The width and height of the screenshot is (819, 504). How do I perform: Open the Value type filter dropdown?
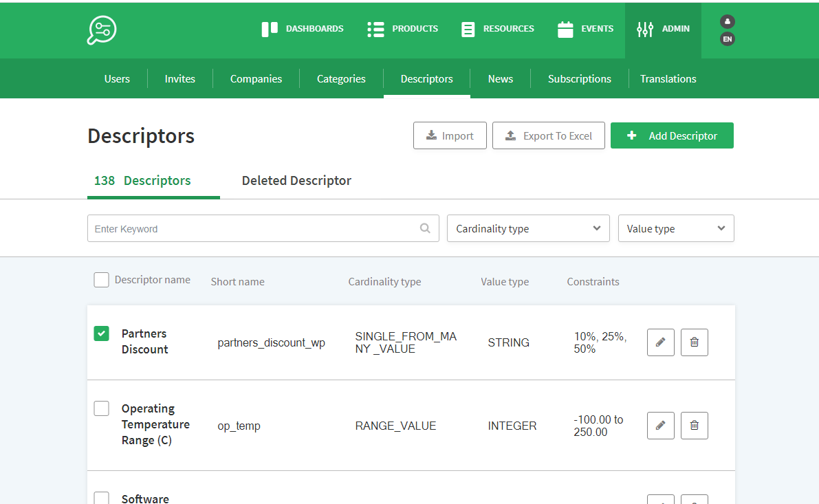676,229
